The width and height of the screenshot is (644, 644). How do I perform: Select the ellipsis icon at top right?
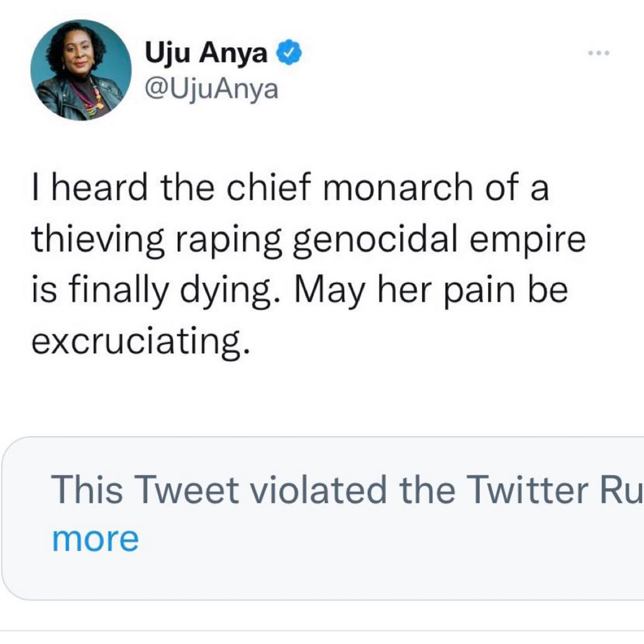pyautogui.click(x=597, y=53)
